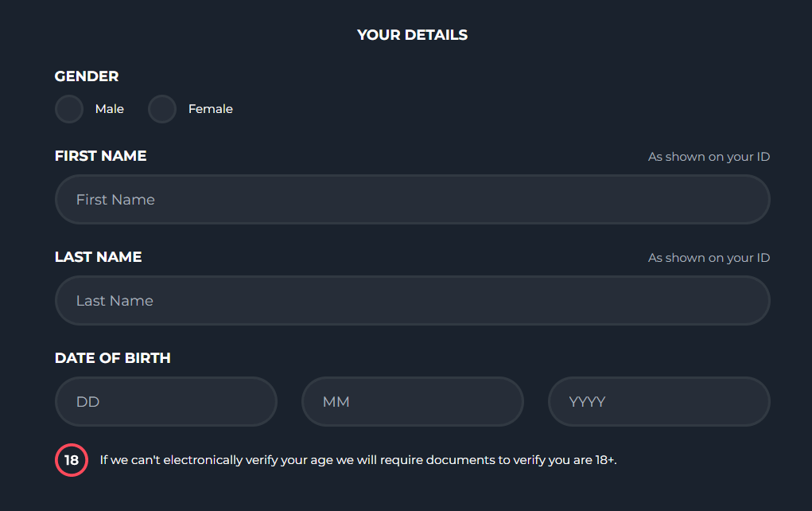Select the Male radio button
This screenshot has height=511, width=812.
pos(69,109)
